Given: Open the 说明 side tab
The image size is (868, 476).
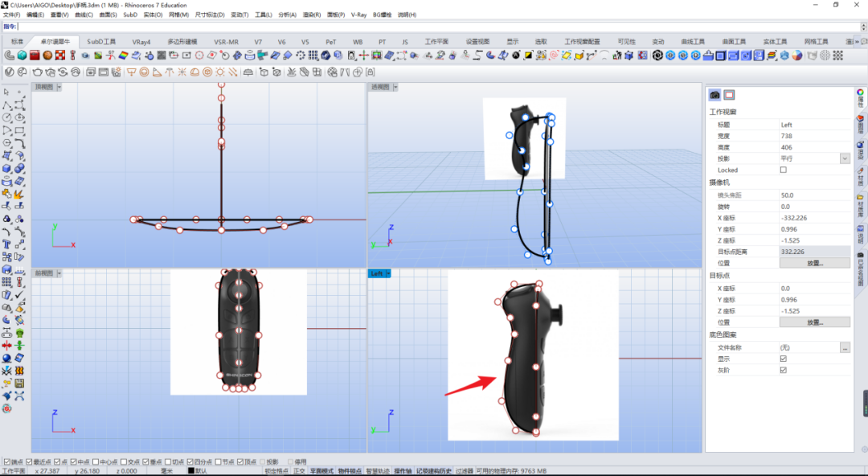Looking at the screenshot, I should 860,235.
